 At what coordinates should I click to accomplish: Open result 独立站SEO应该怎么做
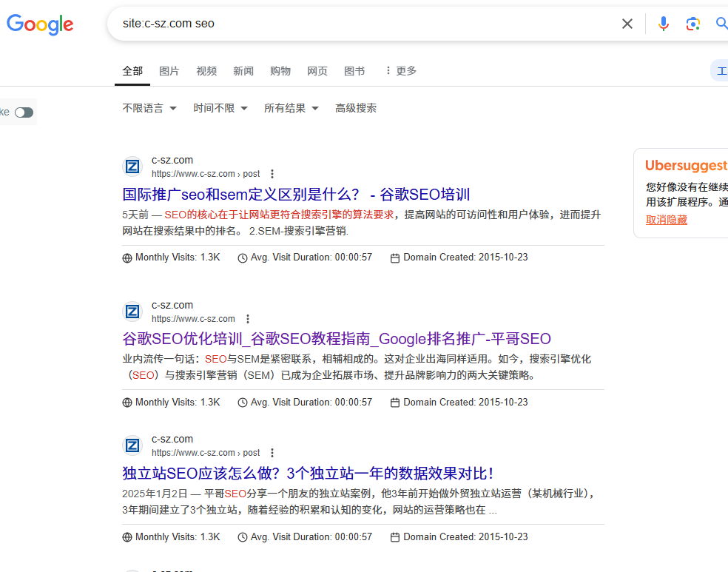coord(307,474)
